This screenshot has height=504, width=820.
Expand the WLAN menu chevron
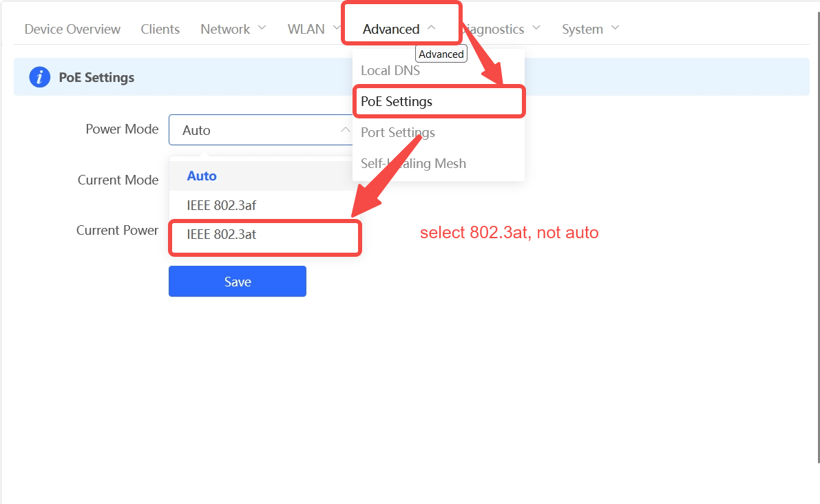pyautogui.click(x=336, y=28)
